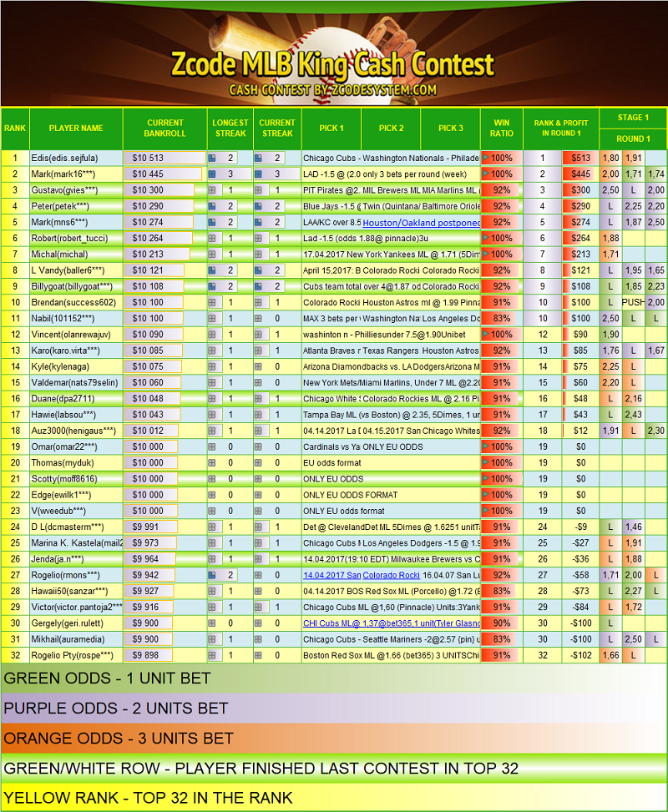This screenshot has width=668, height=812.
Task: Click player name Valdemar(nats79selin)
Action: [75, 383]
